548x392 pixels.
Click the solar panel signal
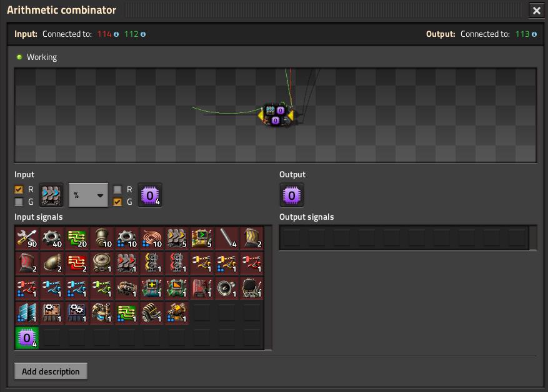pos(27,313)
